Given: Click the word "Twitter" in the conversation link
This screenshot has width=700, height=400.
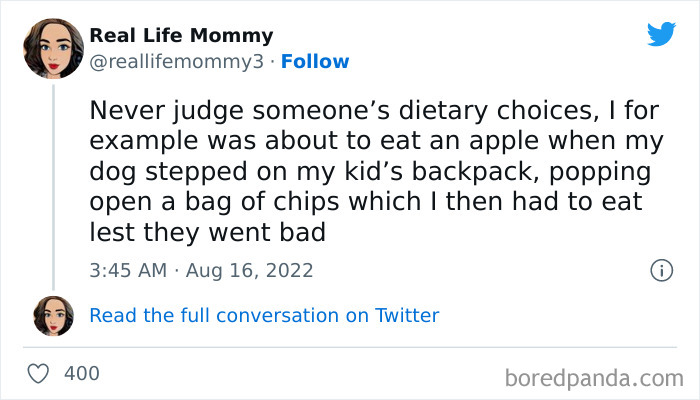Looking at the screenshot, I should (x=407, y=316).
